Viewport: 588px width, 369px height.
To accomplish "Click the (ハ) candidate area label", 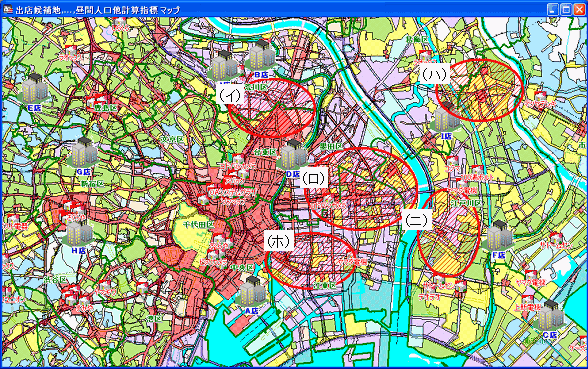I will coord(434,74).
